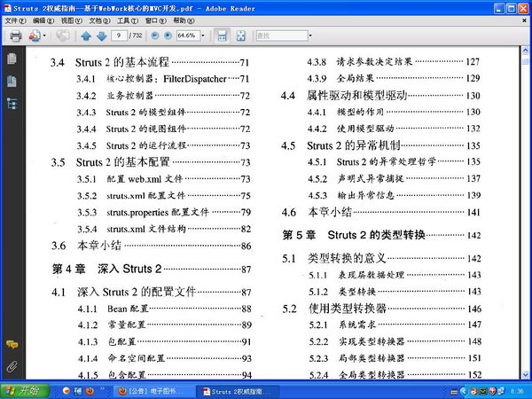Click scroll down arrow of vertical scrollbar
This screenshot has height=399, width=532.
(526, 374)
